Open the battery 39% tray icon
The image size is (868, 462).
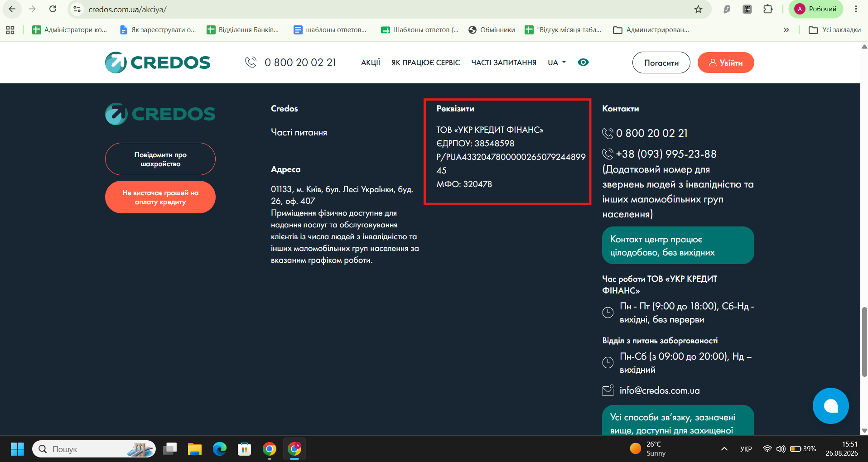(x=803, y=449)
